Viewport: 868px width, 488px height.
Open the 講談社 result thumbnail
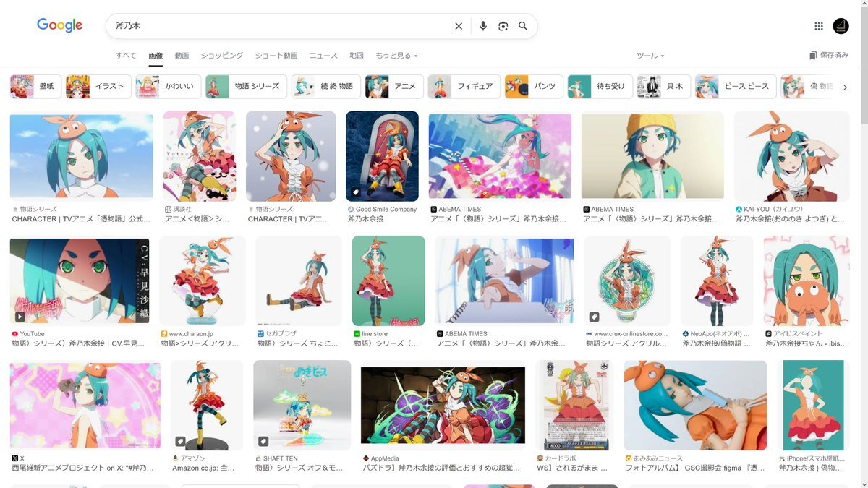point(199,156)
